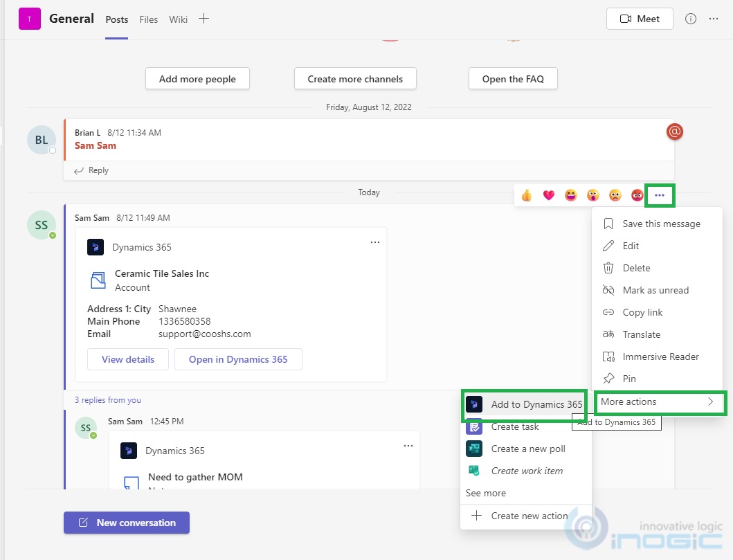733x560 pixels.
Task: Click the Create new action plus icon
Action: tap(476, 516)
